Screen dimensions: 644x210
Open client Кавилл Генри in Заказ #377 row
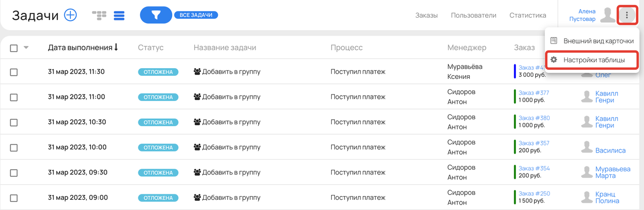[607, 97]
